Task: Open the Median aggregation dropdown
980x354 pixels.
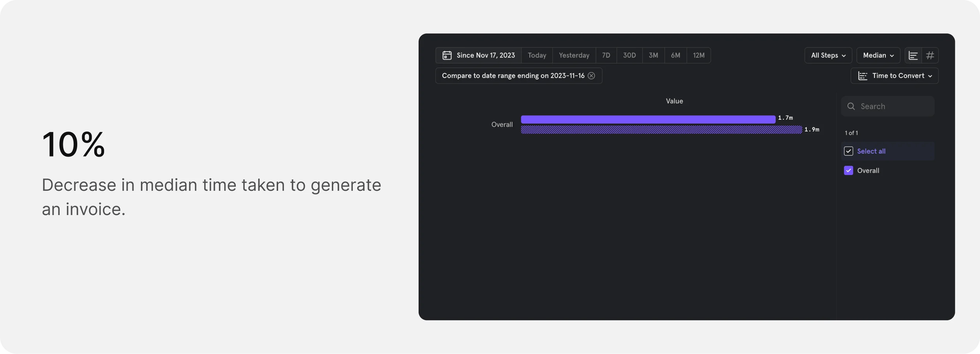Action: (878, 56)
